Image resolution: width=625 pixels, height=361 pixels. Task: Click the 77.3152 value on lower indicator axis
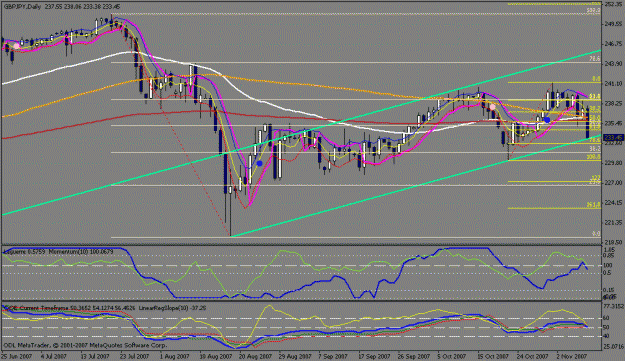(614, 306)
